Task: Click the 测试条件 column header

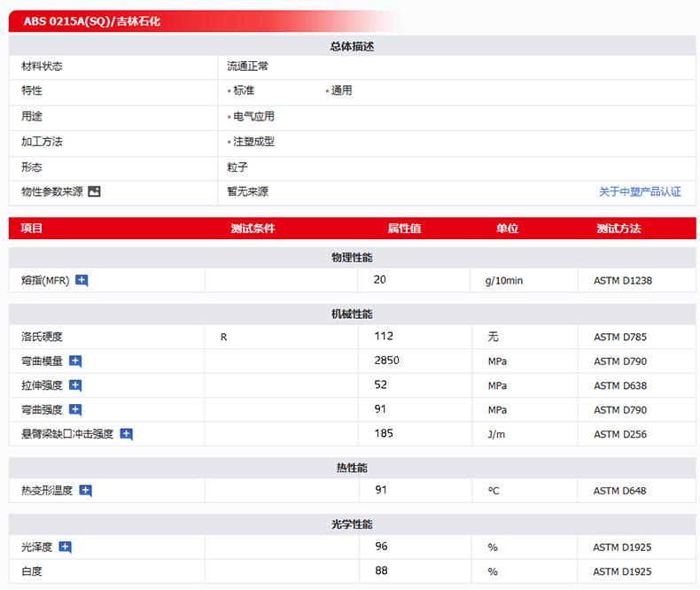Action: [x=253, y=229]
